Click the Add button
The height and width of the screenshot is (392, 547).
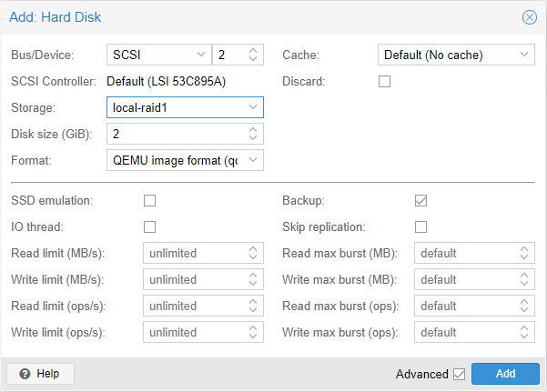[x=505, y=374]
